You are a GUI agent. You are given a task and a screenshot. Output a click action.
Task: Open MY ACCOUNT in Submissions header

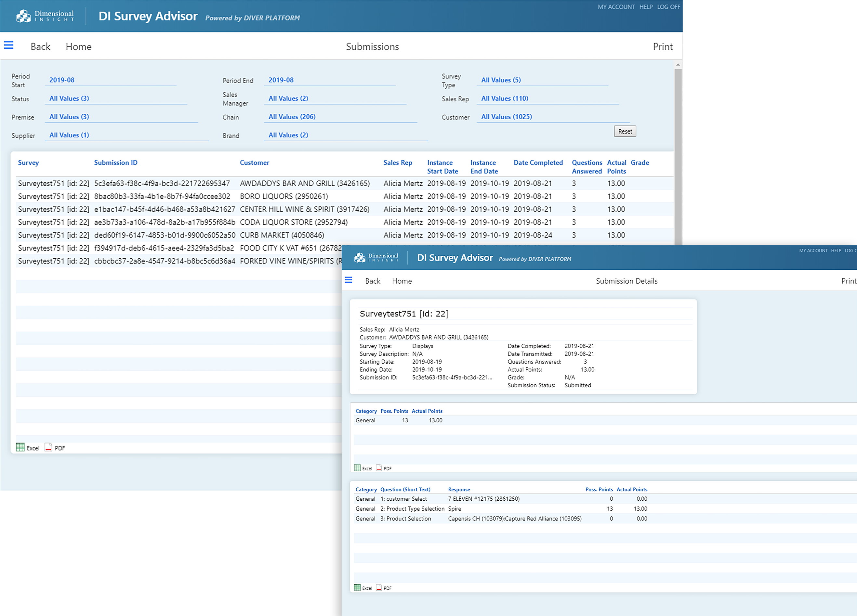point(616,7)
